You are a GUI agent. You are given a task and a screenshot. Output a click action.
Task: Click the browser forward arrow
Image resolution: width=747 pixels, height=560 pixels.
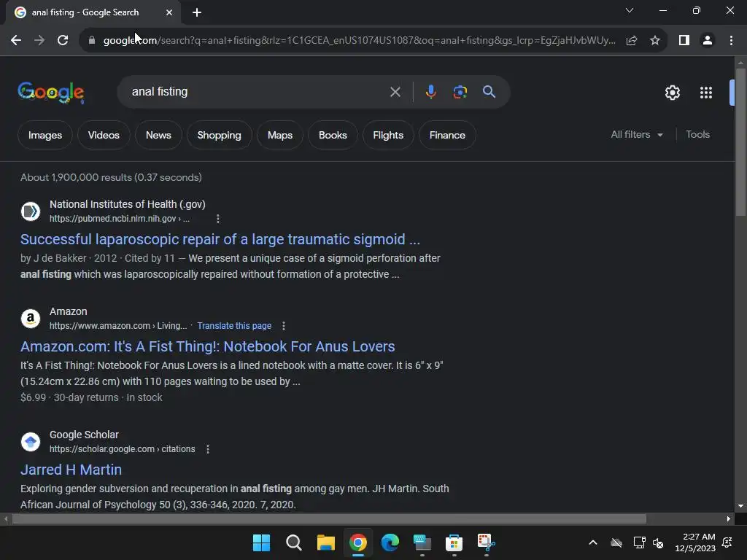[x=39, y=41]
